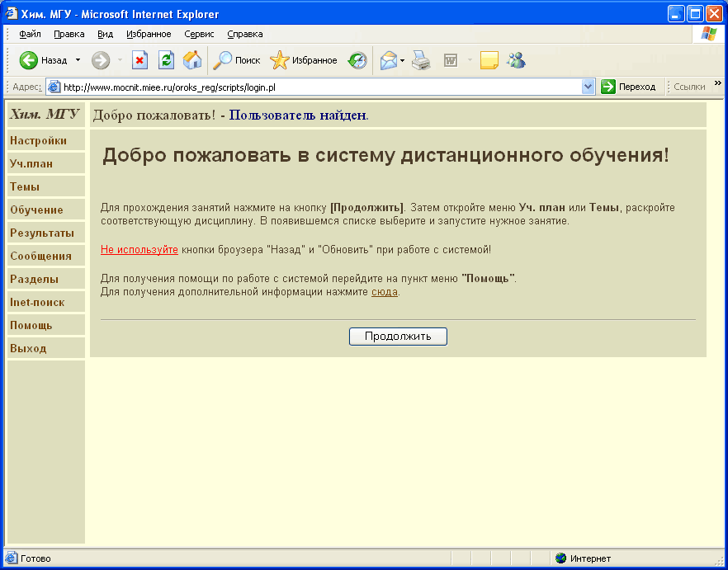Screen dimensions: 728x570
Task: Open the Правка menu
Action: tap(69, 34)
